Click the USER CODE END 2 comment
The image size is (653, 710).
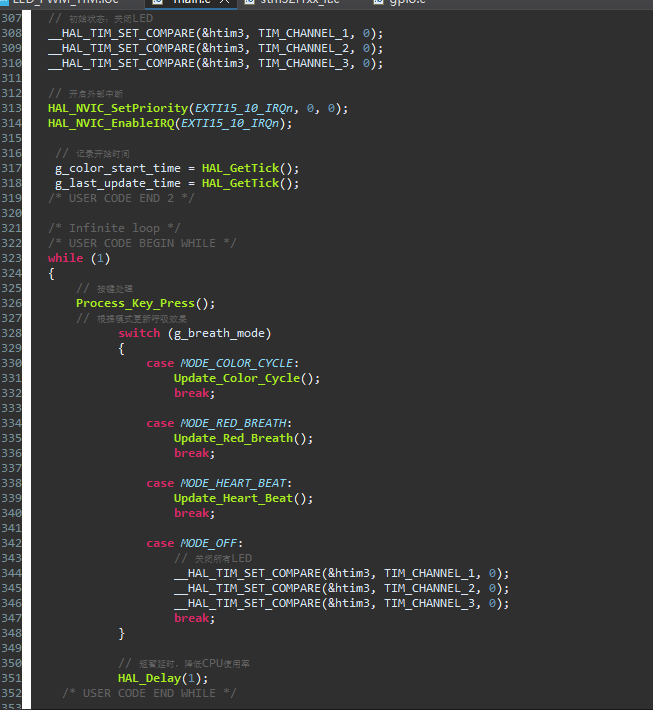(x=121, y=198)
